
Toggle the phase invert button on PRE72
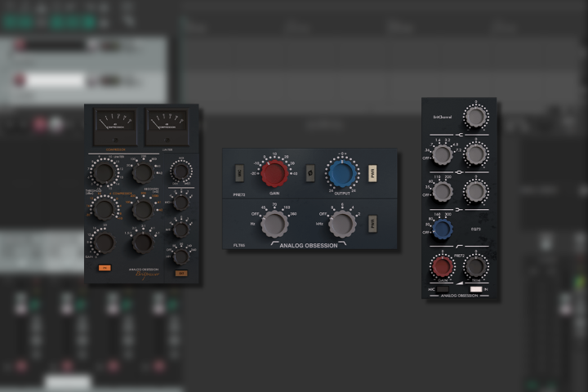[x=310, y=173]
